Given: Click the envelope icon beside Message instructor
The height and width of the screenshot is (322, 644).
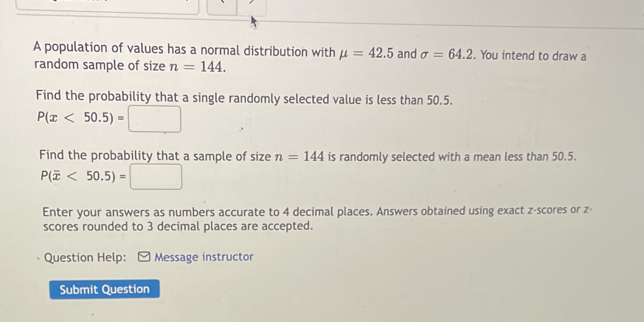Looking at the screenshot, I should point(143,257).
